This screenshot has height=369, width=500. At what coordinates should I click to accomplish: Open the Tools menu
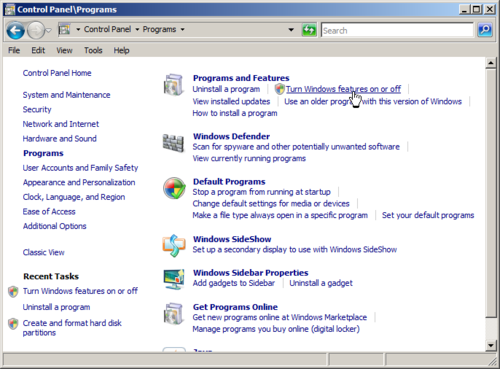point(93,50)
